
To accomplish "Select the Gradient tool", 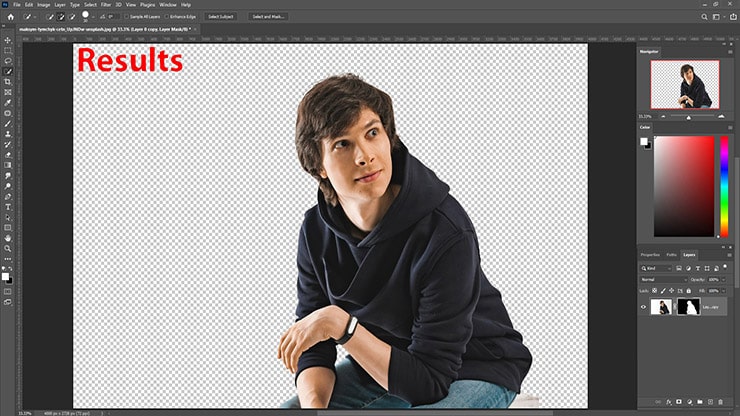I will [8, 165].
